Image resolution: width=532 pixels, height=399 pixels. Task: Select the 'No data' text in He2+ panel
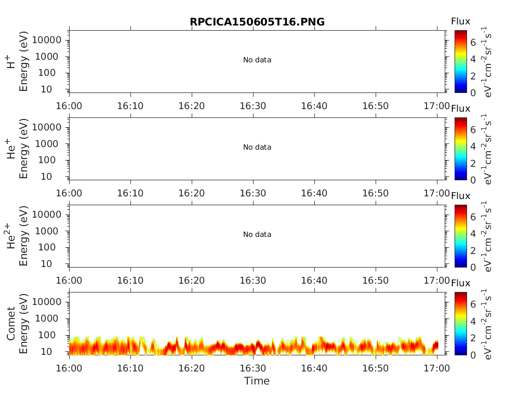pyautogui.click(x=257, y=234)
